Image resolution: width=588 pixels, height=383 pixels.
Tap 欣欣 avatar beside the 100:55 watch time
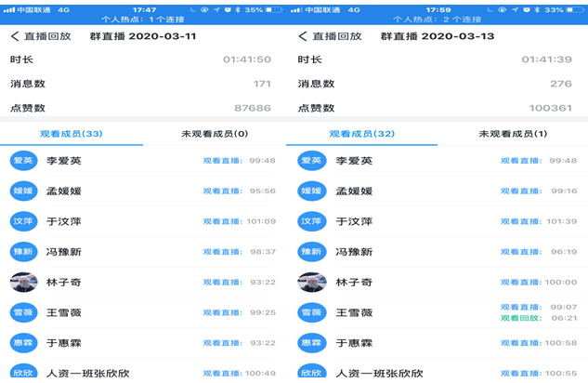point(311,371)
